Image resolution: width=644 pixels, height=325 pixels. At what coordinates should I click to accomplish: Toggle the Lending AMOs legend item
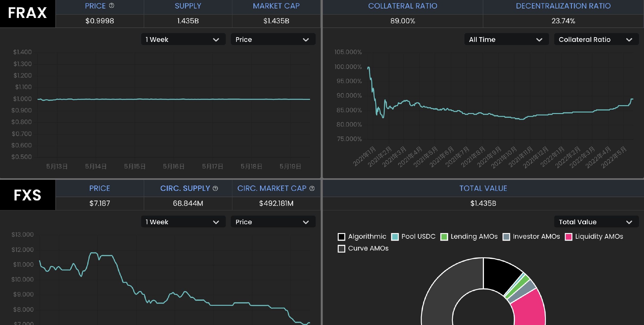pyautogui.click(x=444, y=237)
